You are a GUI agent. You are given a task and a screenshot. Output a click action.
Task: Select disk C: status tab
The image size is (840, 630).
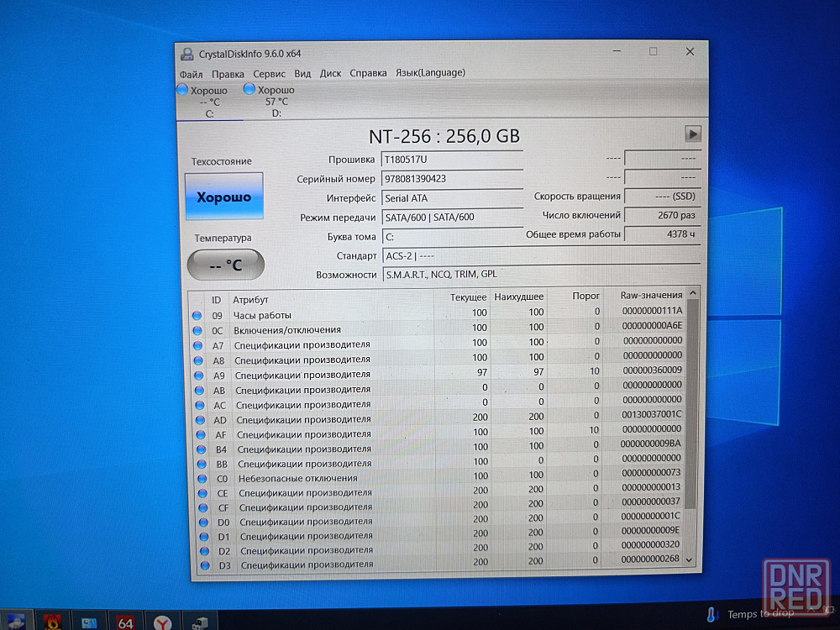click(x=209, y=102)
